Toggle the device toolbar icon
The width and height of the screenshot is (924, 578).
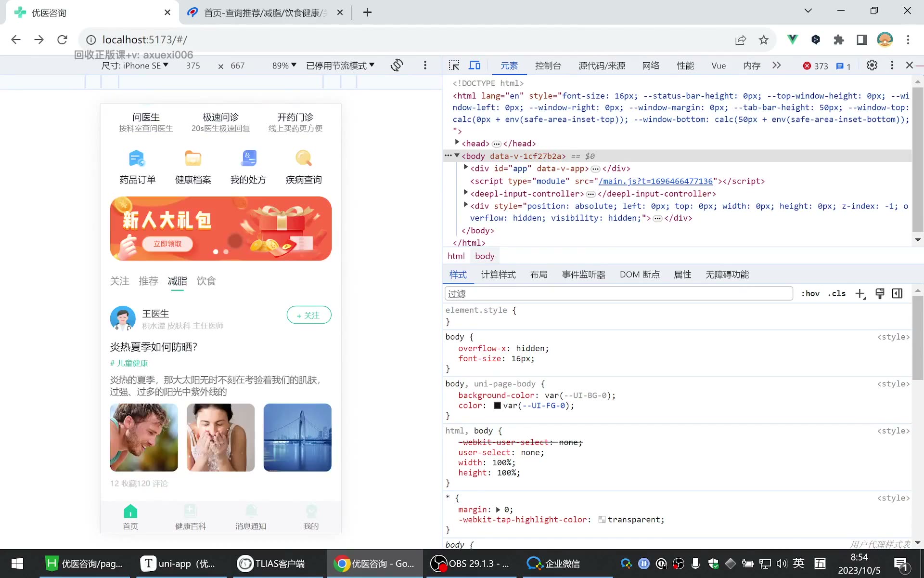[475, 66]
